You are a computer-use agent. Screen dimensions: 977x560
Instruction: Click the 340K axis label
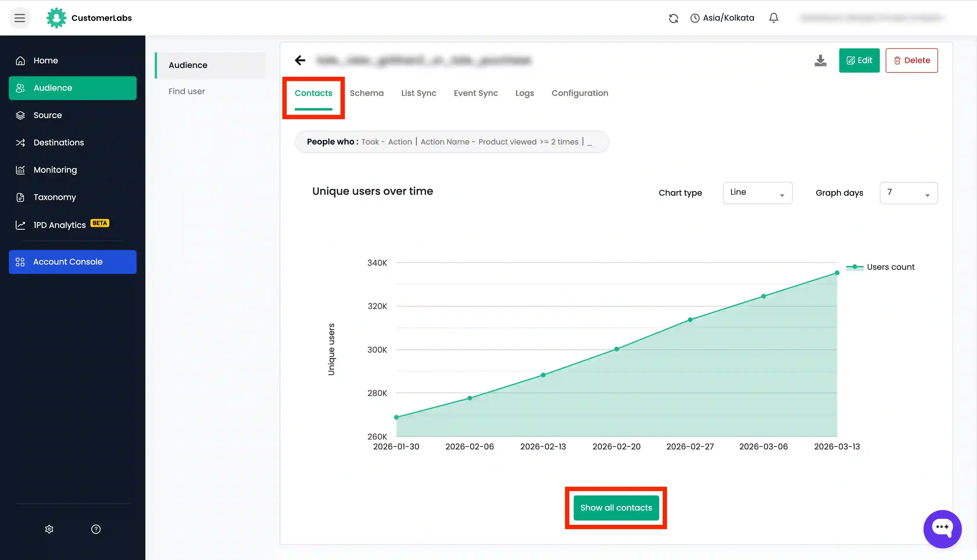pyautogui.click(x=377, y=263)
